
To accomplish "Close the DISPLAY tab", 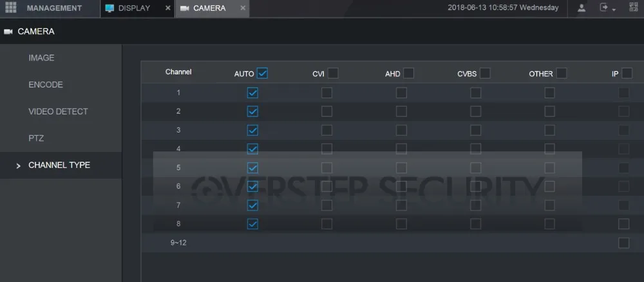I will (x=167, y=8).
